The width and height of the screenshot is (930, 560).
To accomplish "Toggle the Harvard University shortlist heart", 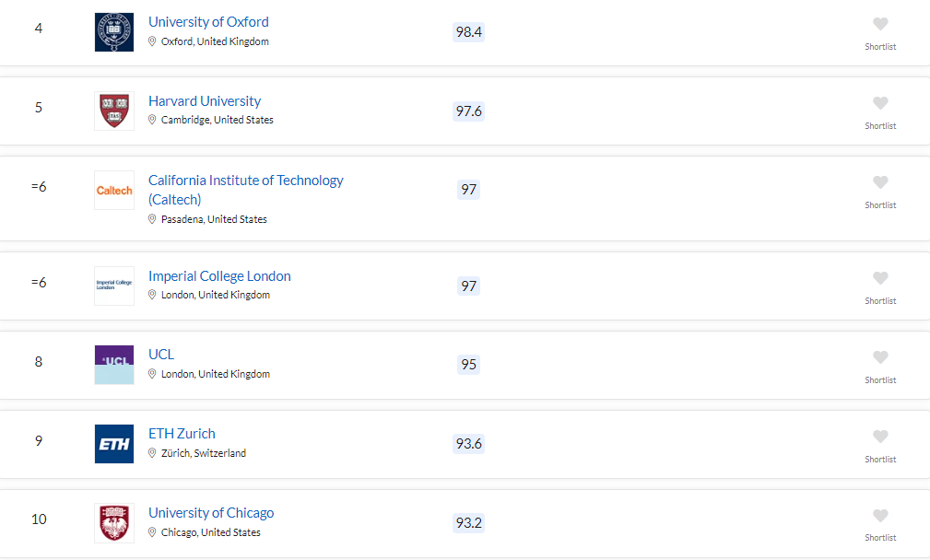I will (880, 103).
